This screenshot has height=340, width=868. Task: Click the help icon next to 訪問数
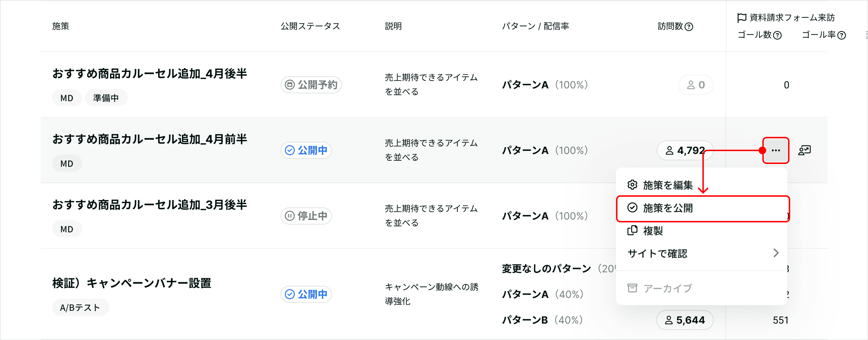[689, 27]
